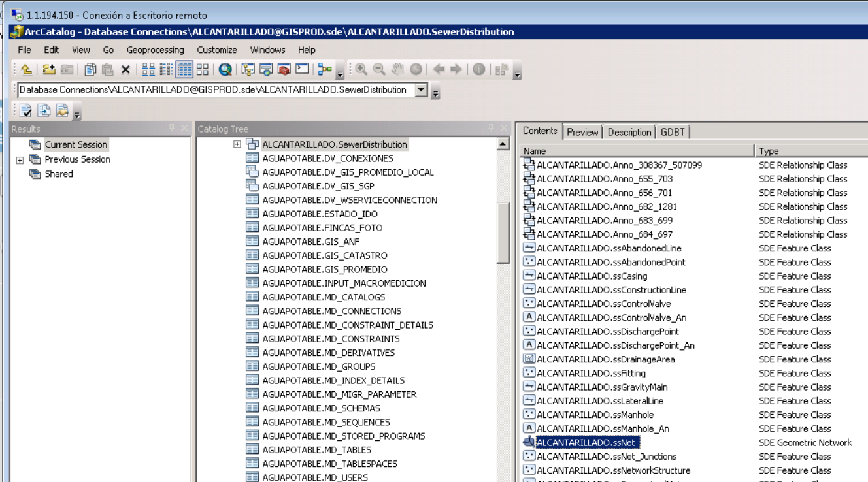The width and height of the screenshot is (868, 482).
Task: Click the ssDrainageArea polygon feature icon
Action: (x=529, y=359)
